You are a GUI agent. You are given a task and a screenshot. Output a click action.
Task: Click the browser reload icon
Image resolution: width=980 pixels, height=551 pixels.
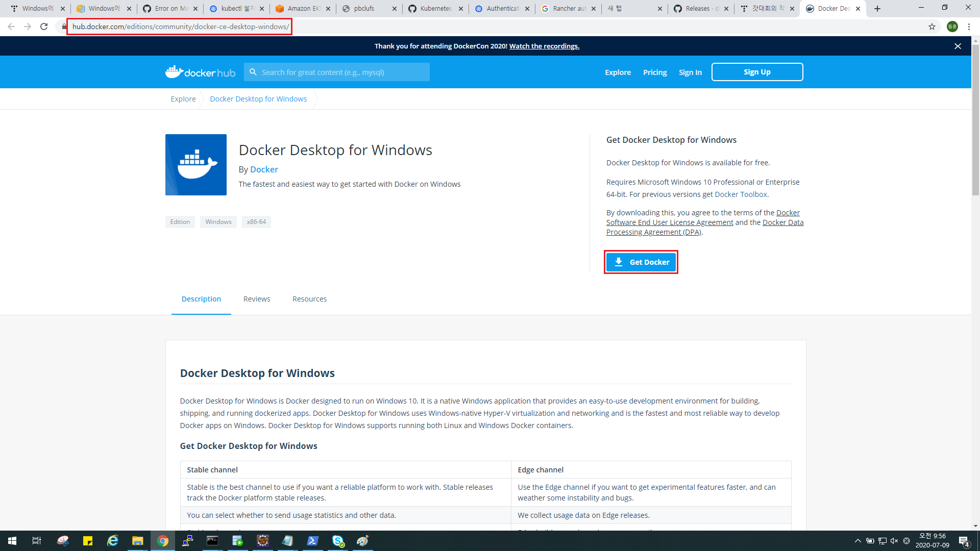tap(44, 27)
